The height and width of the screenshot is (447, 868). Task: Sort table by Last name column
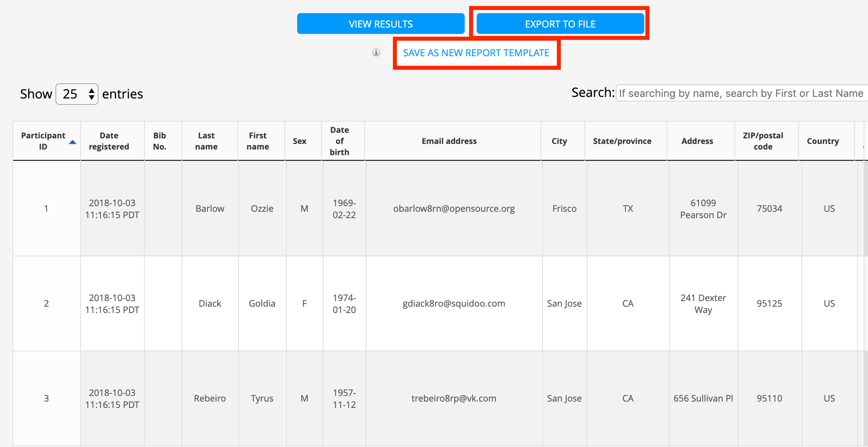tap(206, 141)
